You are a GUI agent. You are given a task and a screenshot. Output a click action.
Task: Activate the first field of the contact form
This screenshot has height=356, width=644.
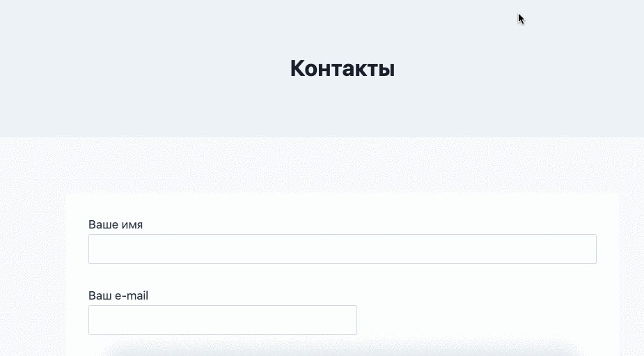tap(342, 249)
